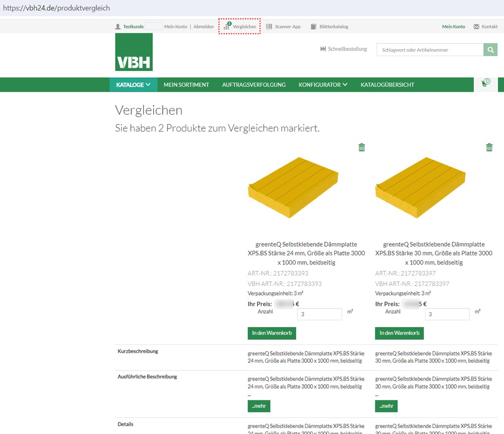Add the 30 mm Dämmplatte to Warenkorb
Image resolution: width=504 pixels, height=434 pixels.
(x=399, y=333)
